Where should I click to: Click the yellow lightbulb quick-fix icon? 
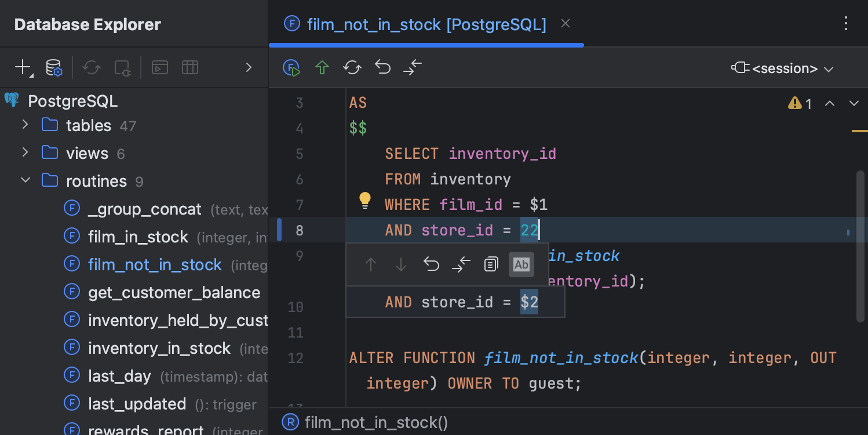(364, 201)
